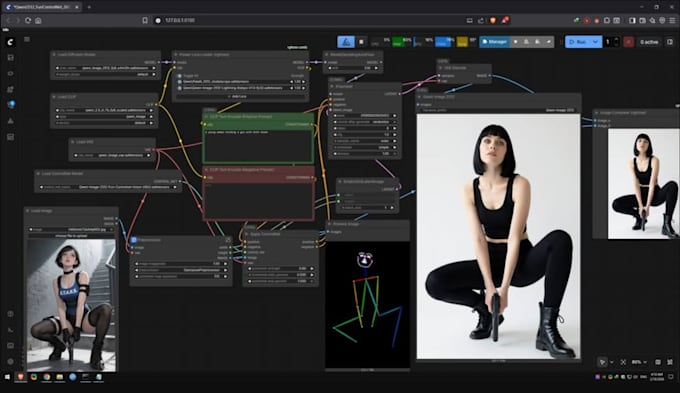
Task: Go back with the browser back arrow
Action: [x=8, y=20]
